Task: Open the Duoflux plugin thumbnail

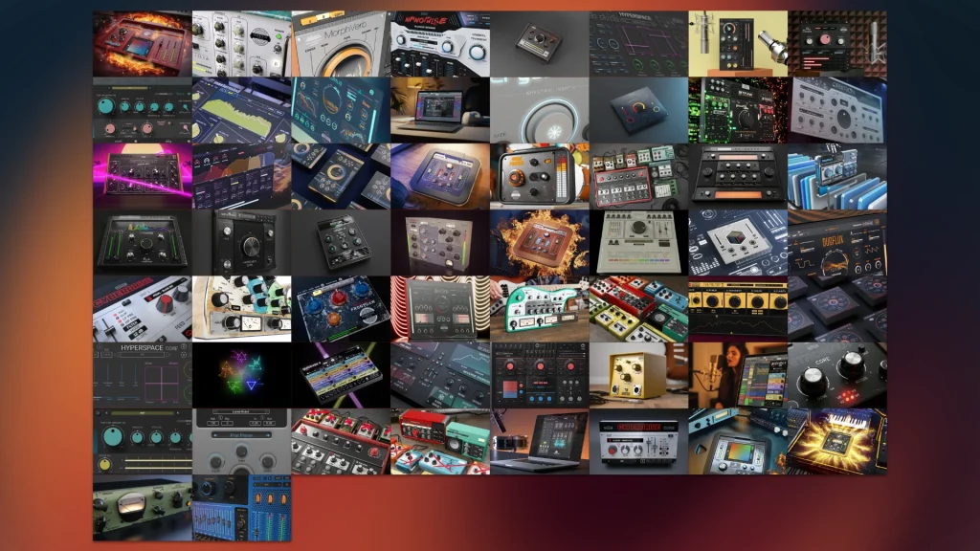Action: tap(837, 242)
